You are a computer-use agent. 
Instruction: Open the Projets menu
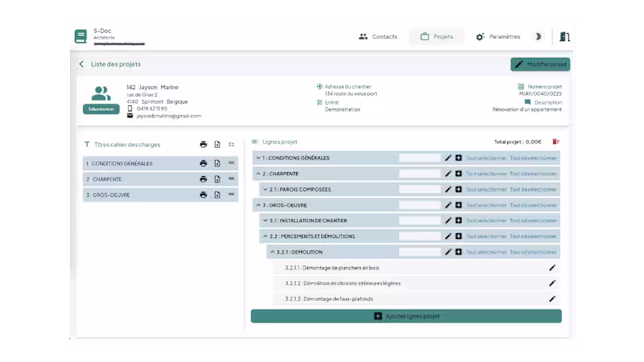point(436,36)
